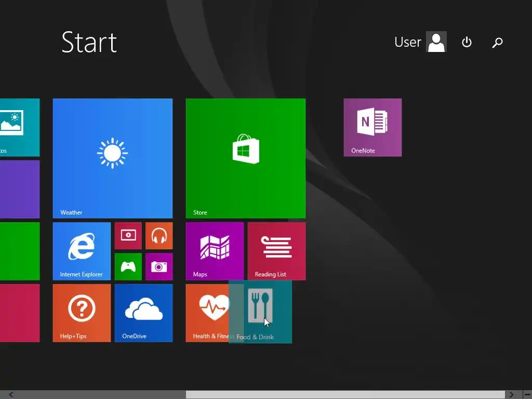Viewport: 532px width, 399px height.
Task: Open the Xbox Games controller tile
Action: pyautogui.click(x=128, y=267)
